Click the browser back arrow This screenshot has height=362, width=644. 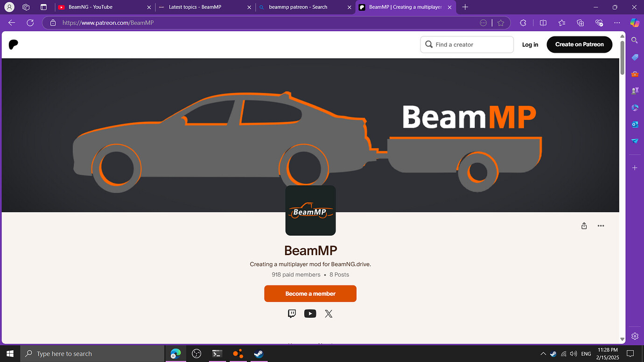[12, 23]
